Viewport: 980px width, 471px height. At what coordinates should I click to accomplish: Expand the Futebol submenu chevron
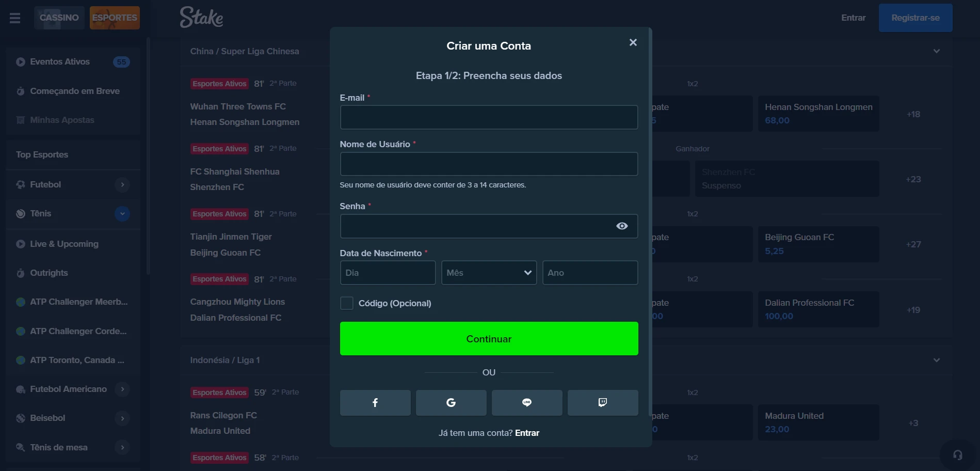(122, 184)
